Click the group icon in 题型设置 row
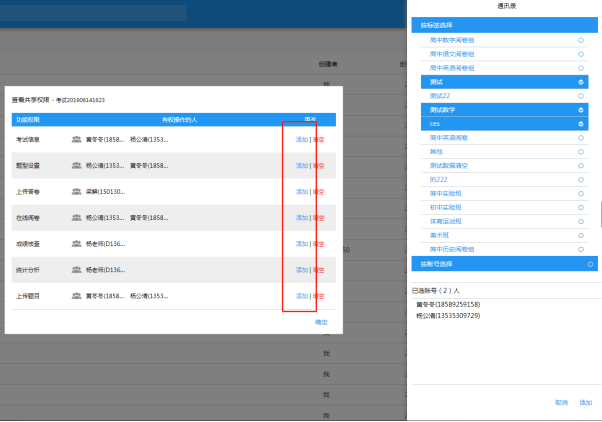This screenshot has width=602, height=422. pyautogui.click(x=76, y=166)
